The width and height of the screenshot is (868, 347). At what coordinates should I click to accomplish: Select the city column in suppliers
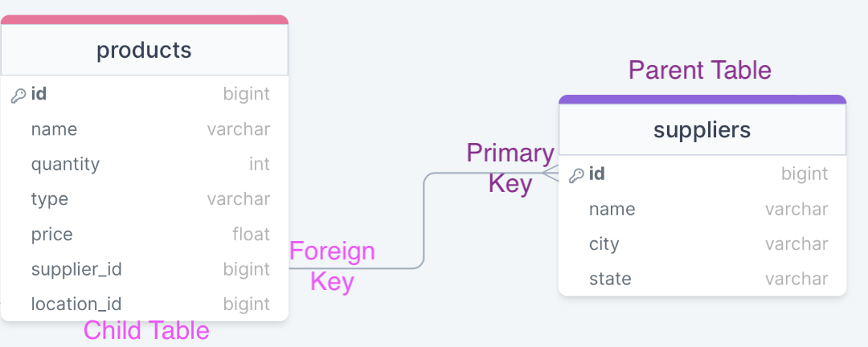[x=702, y=244]
